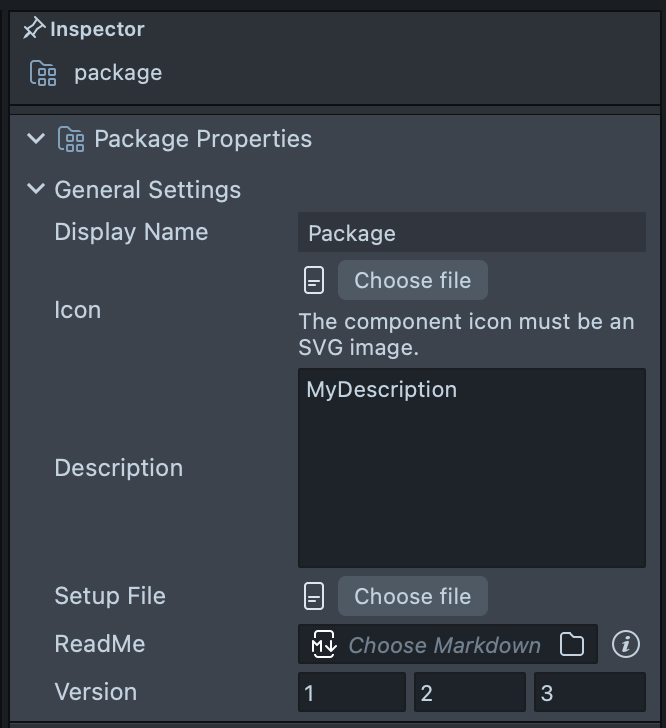Click the patch version field showing 3
Image resolution: width=666 pixels, height=728 pixels.
tap(589, 693)
